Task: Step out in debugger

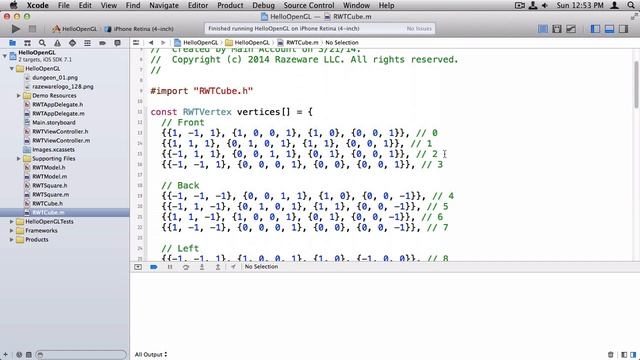Action: point(218,267)
